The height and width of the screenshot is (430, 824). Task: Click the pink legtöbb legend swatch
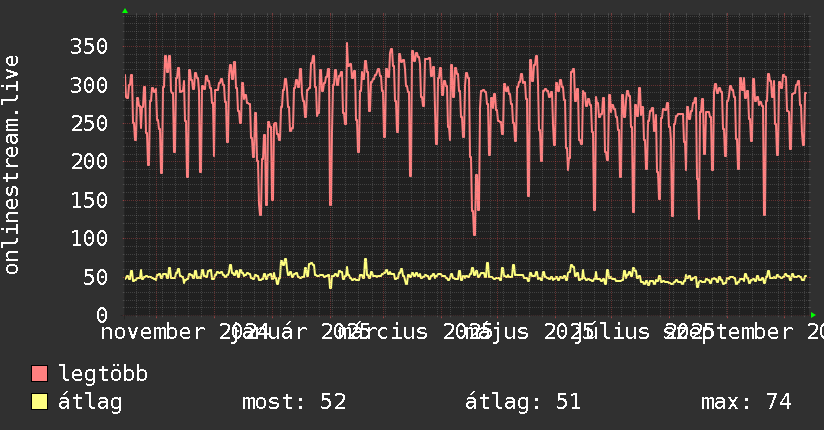tap(39, 373)
